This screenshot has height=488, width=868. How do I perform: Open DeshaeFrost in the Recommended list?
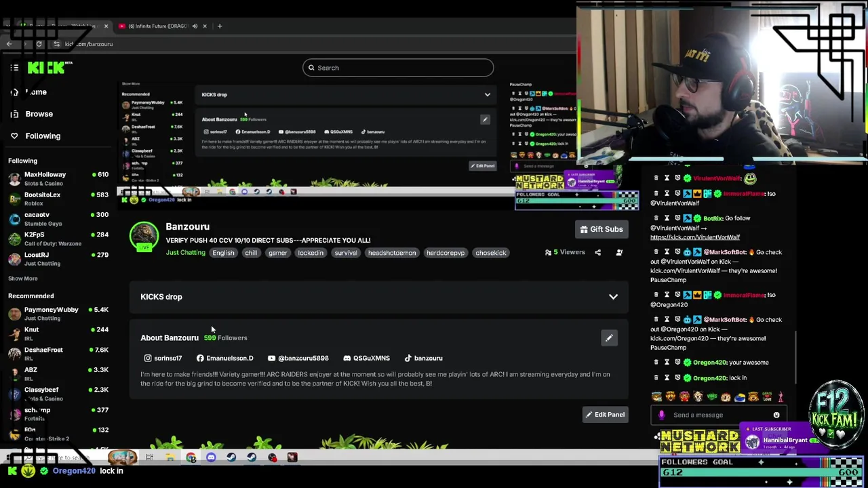point(58,354)
